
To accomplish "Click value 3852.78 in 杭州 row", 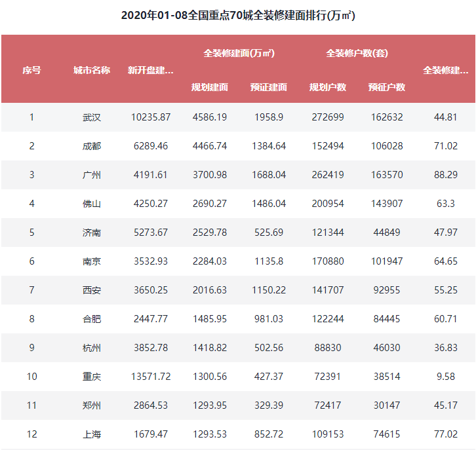I will pos(151,348).
